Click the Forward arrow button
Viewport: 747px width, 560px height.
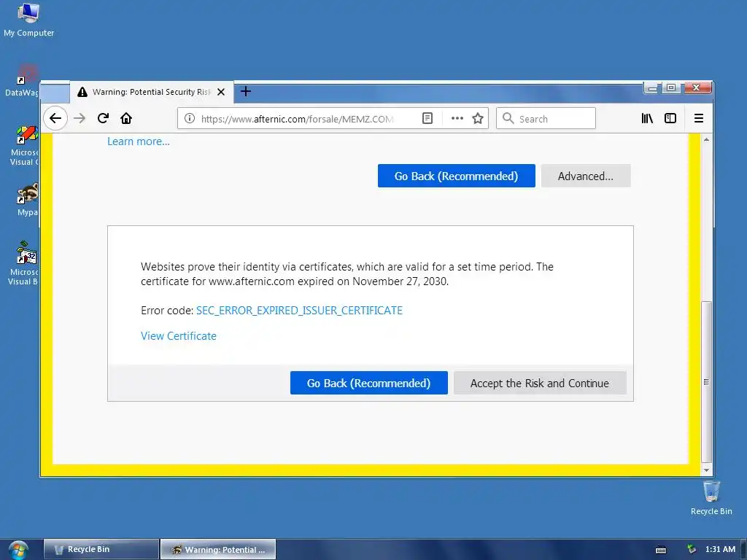pyautogui.click(x=80, y=118)
